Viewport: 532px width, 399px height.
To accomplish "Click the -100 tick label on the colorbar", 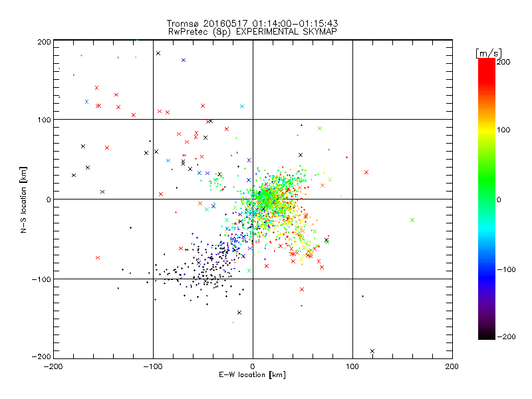I will [507, 269].
